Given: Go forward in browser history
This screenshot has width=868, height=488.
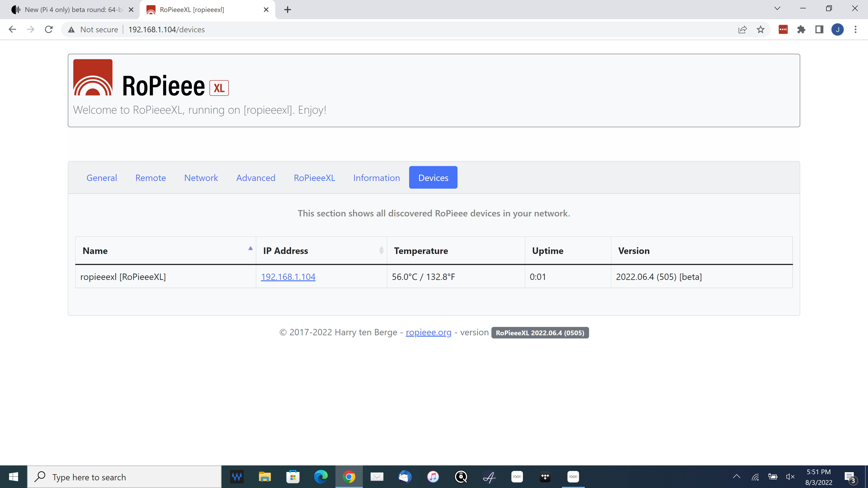Looking at the screenshot, I should 30,29.
